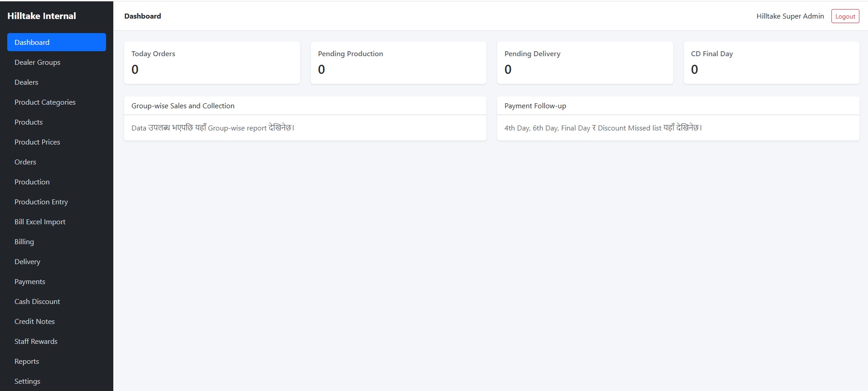Screen dimensions: 868x391
Task: Click the Hilltake Super Admin username
Action: click(790, 16)
